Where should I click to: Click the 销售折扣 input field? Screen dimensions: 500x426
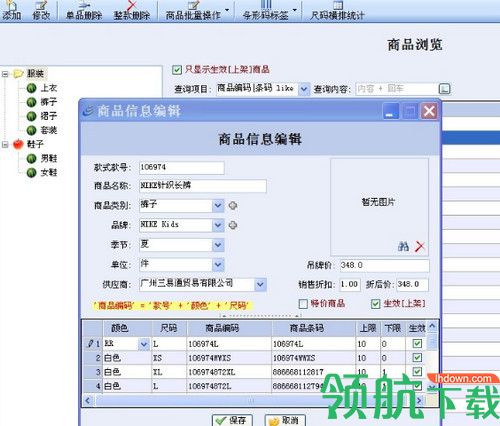click(x=350, y=284)
